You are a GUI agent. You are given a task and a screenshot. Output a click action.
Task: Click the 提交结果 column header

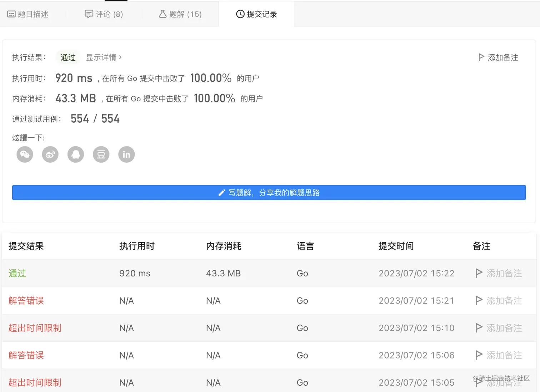click(26, 246)
